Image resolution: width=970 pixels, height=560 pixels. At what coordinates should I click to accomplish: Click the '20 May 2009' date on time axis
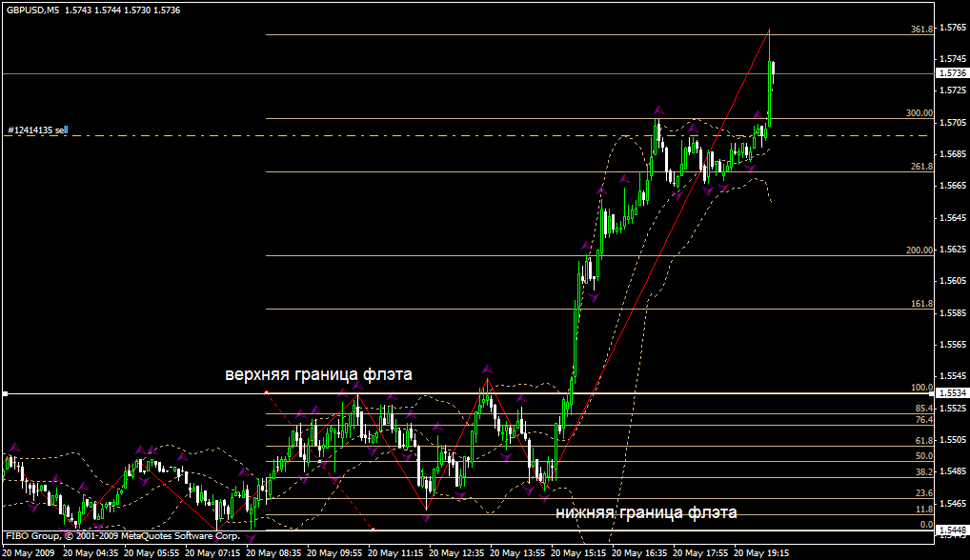(30, 552)
